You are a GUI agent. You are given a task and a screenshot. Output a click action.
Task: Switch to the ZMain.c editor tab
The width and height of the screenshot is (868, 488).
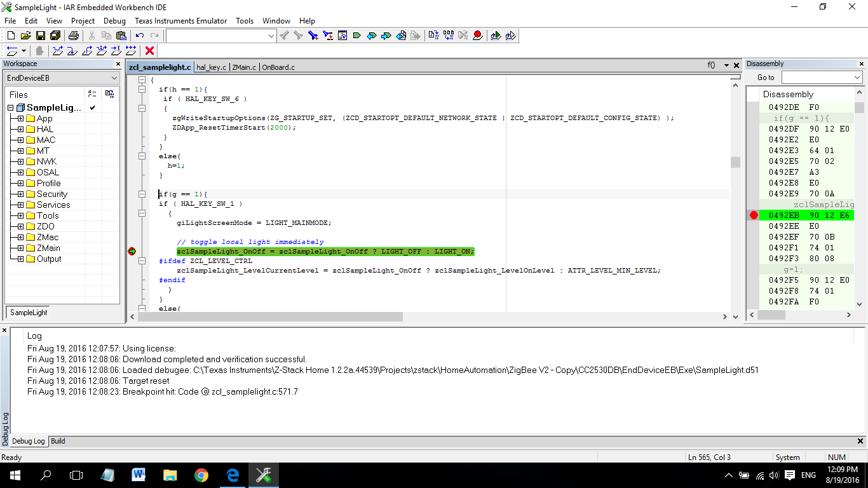(244, 67)
